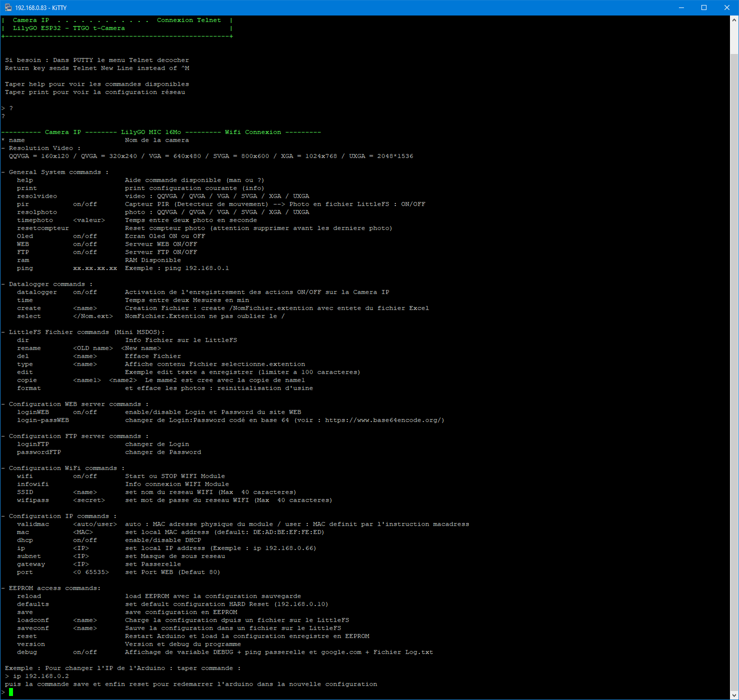Maximize the KiTTY window
This screenshot has width=739, height=700.
pos(704,7)
